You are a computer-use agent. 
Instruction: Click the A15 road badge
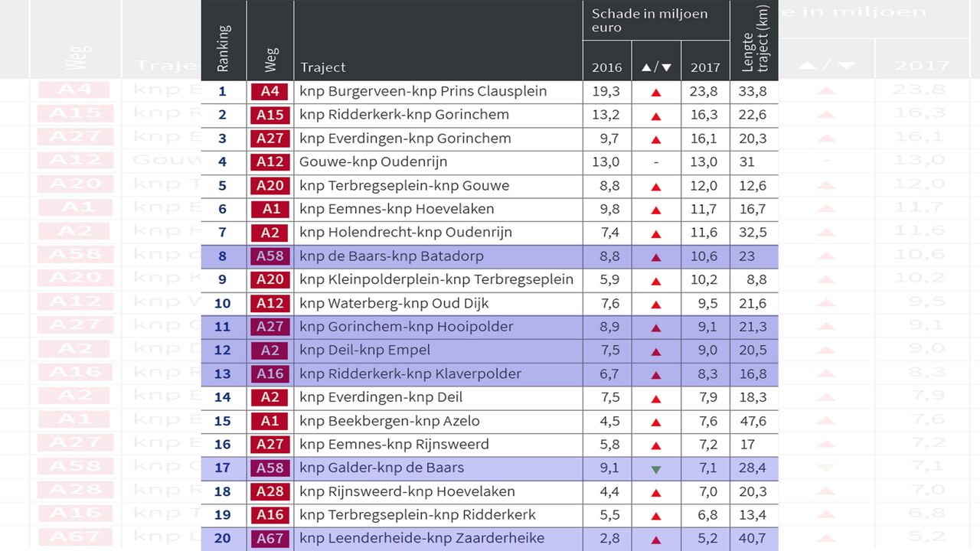point(269,116)
